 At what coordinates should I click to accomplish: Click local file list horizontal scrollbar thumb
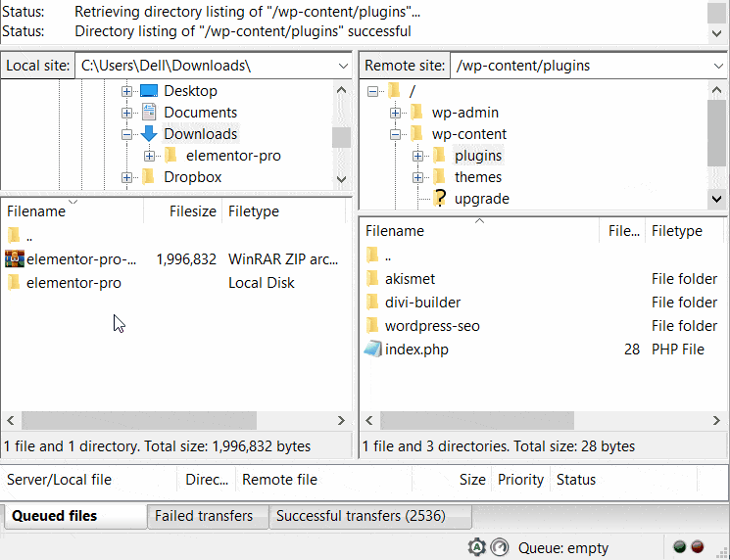tap(139, 420)
